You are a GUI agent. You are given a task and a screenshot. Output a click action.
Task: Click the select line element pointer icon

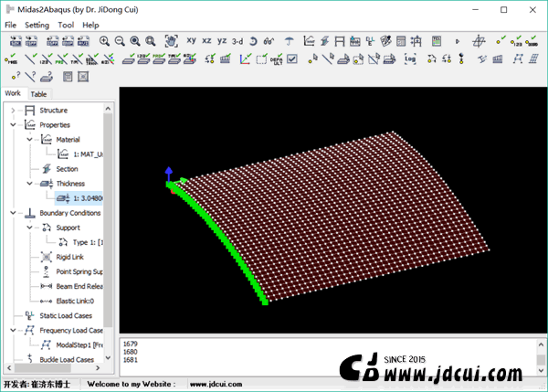(328, 59)
